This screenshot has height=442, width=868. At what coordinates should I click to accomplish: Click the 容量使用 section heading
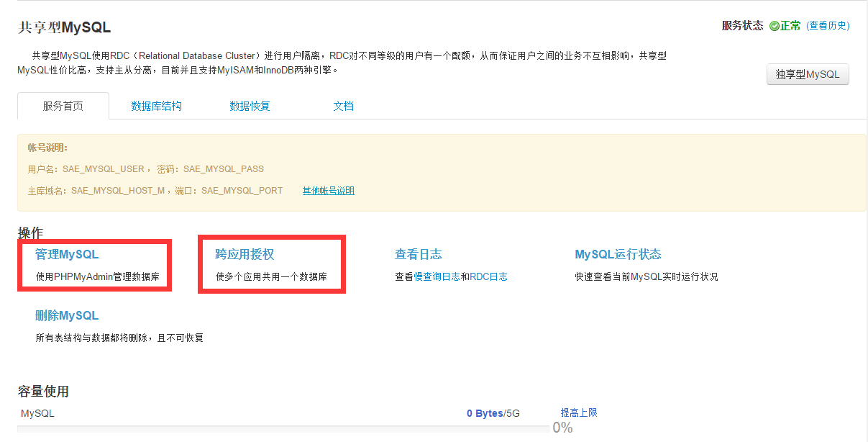(x=43, y=392)
